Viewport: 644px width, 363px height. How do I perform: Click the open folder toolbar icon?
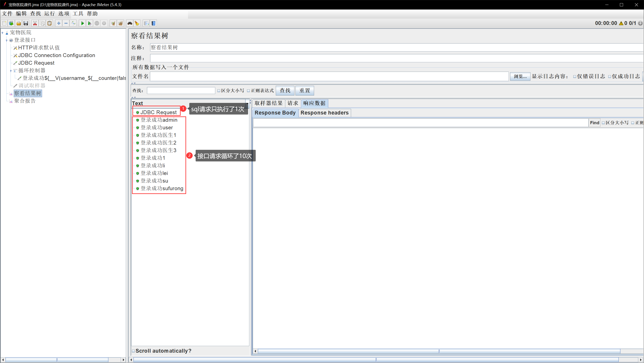click(18, 23)
